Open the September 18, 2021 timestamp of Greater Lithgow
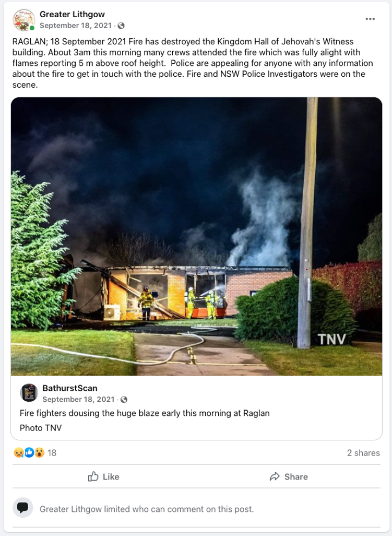 coord(76,26)
